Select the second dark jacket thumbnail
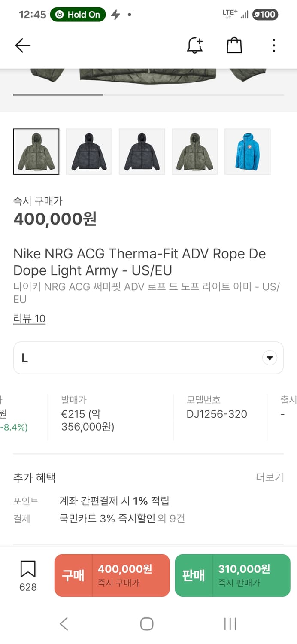This screenshot has height=644, width=297. click(x=89, y=152)
